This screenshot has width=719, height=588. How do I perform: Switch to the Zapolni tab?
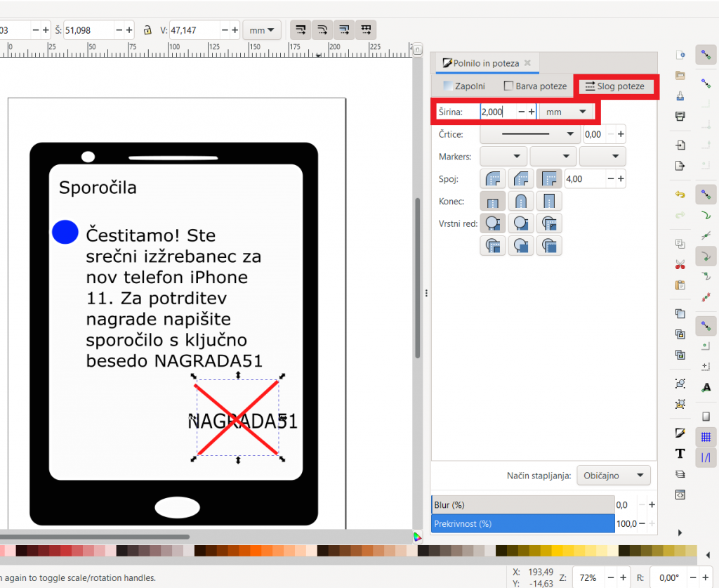(465, 86)
